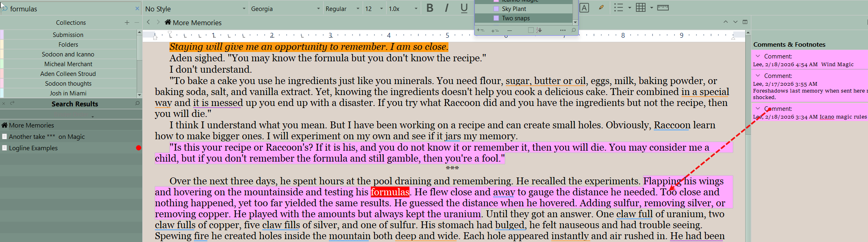Open the No Style dropdown

195,9
